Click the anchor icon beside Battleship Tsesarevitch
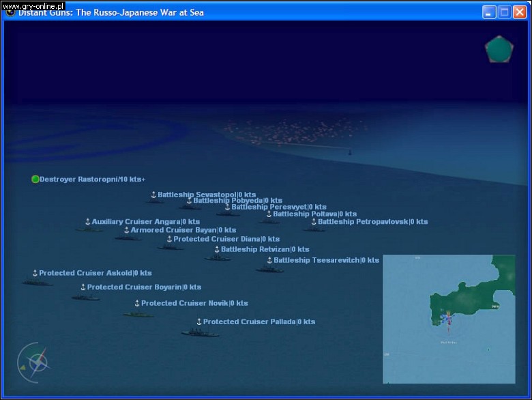The width and height of the screenshot is (532, 400). point(269,260)
